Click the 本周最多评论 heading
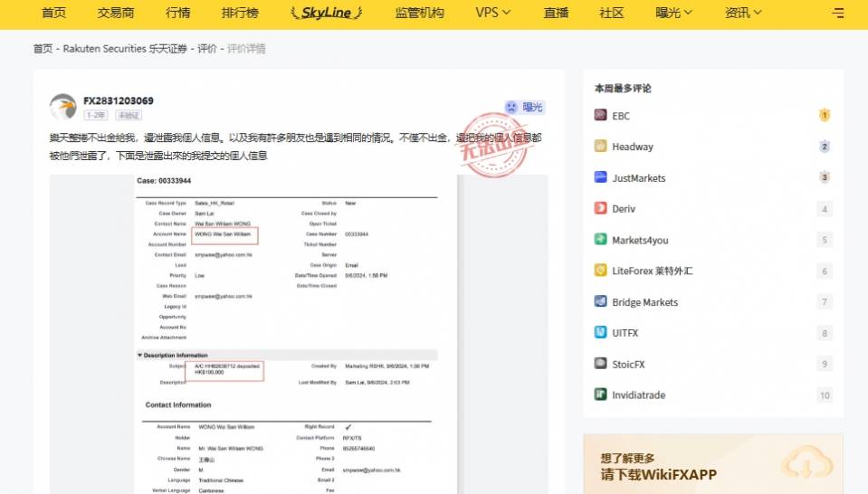868x494 pixels. pyautogui.click(x=623, y=89)
